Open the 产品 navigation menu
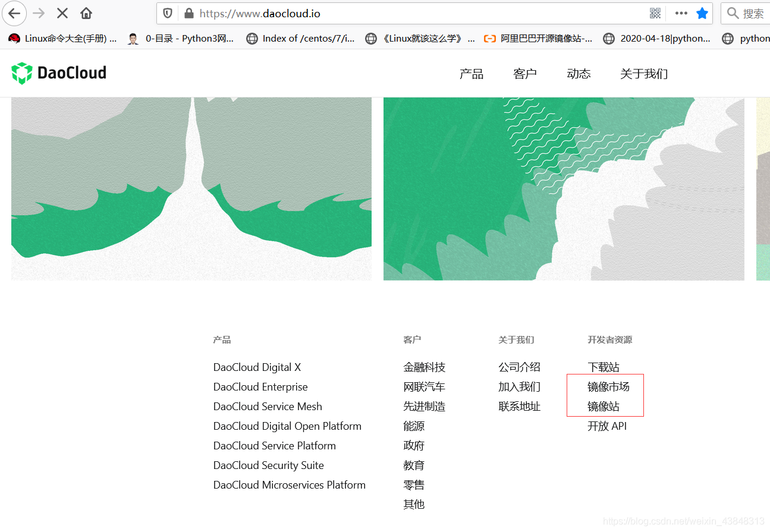770x532 pixels. [x=472, y=74]
